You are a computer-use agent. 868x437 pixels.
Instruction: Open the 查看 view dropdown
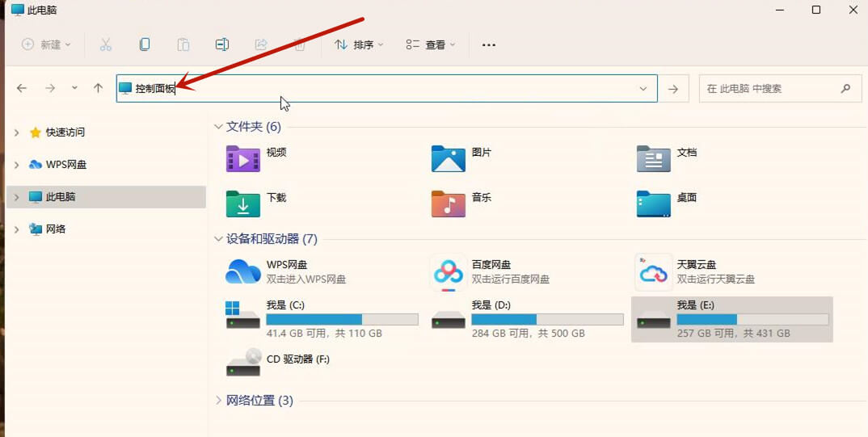click(x=431, y=44)
